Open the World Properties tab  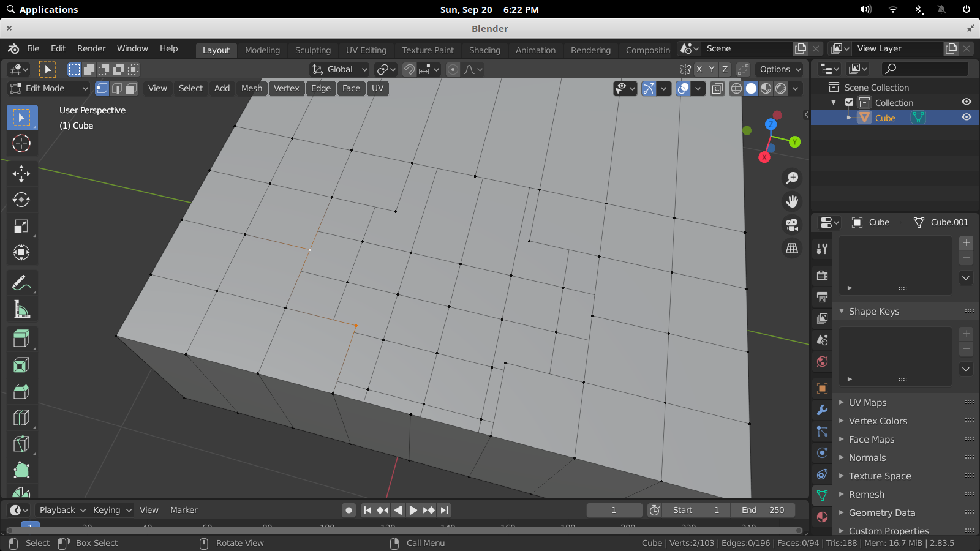point(822,362)
